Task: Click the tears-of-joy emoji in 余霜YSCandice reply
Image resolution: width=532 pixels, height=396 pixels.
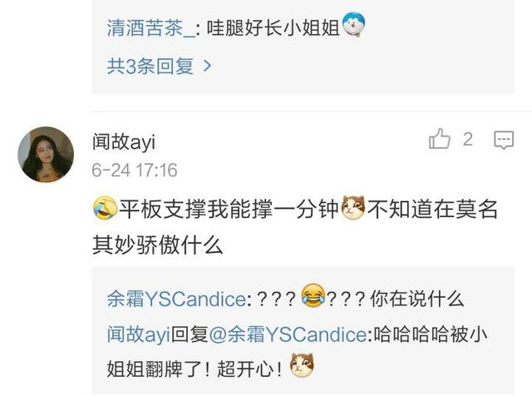Action: [313, 296]
